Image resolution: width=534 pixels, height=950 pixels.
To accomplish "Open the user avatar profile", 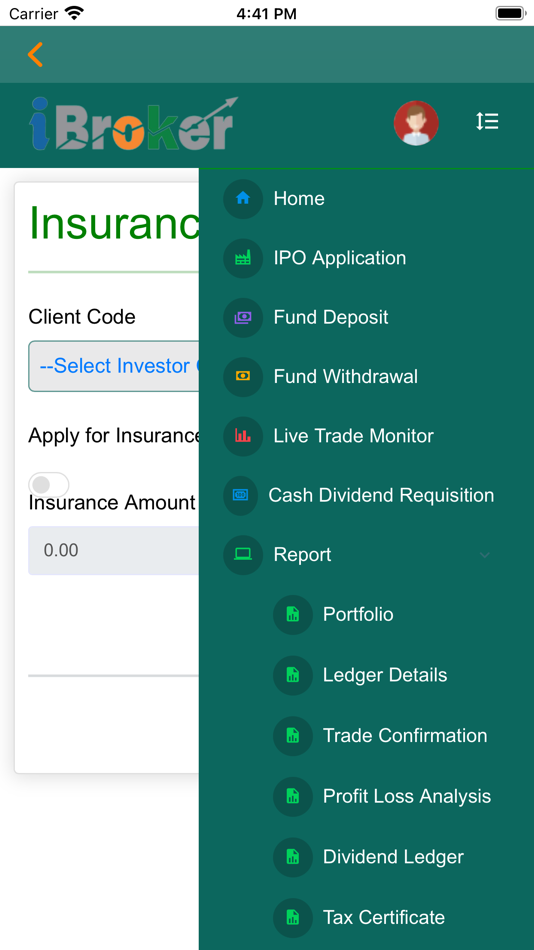I will (x=416, y=122).
